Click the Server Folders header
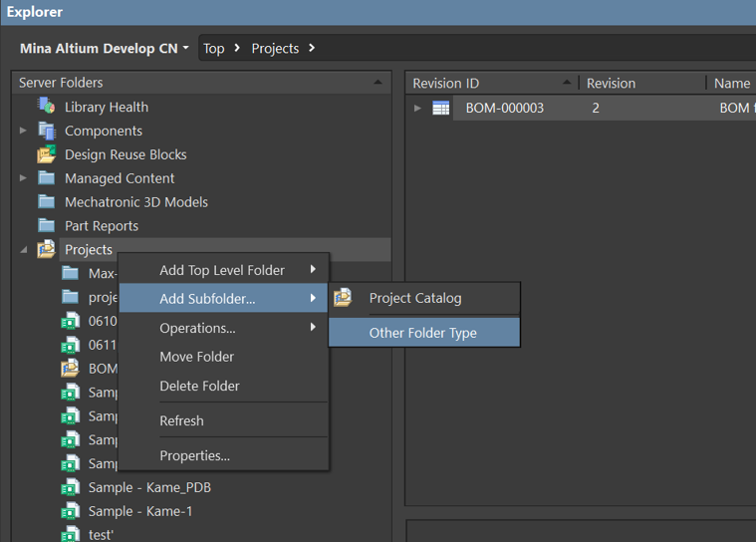Screen dimensions: 756x542 point(201,83)
